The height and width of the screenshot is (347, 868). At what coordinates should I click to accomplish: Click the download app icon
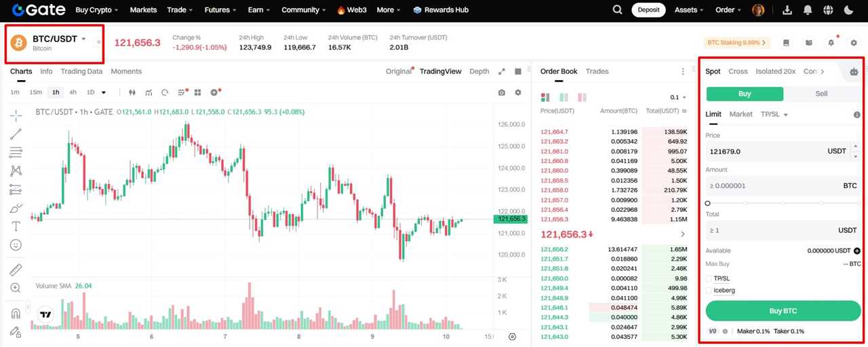(x=787, y=10)
